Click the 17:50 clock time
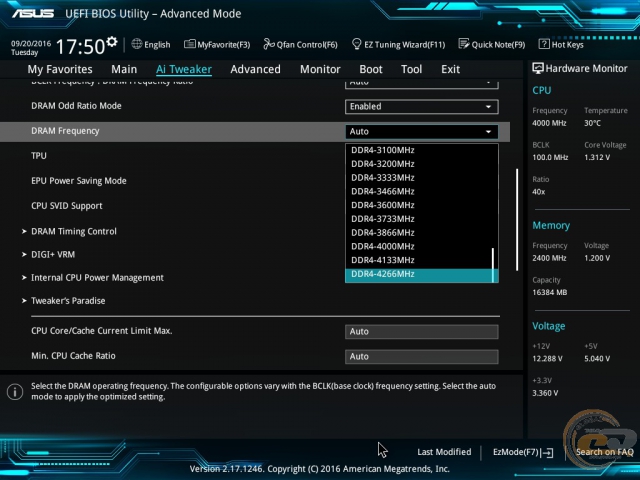Screen dimensions: 640x480 [80, 47]
